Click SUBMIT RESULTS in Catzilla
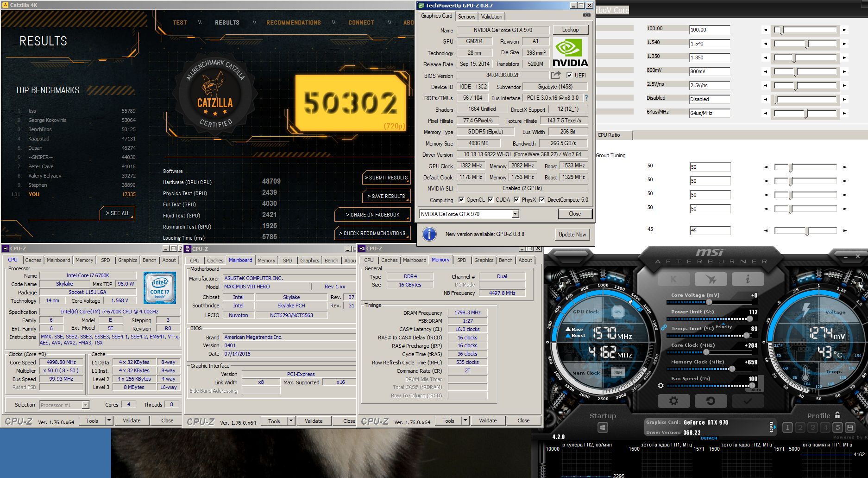This screenshot has width=868, height=478. [x=386, y=178]
